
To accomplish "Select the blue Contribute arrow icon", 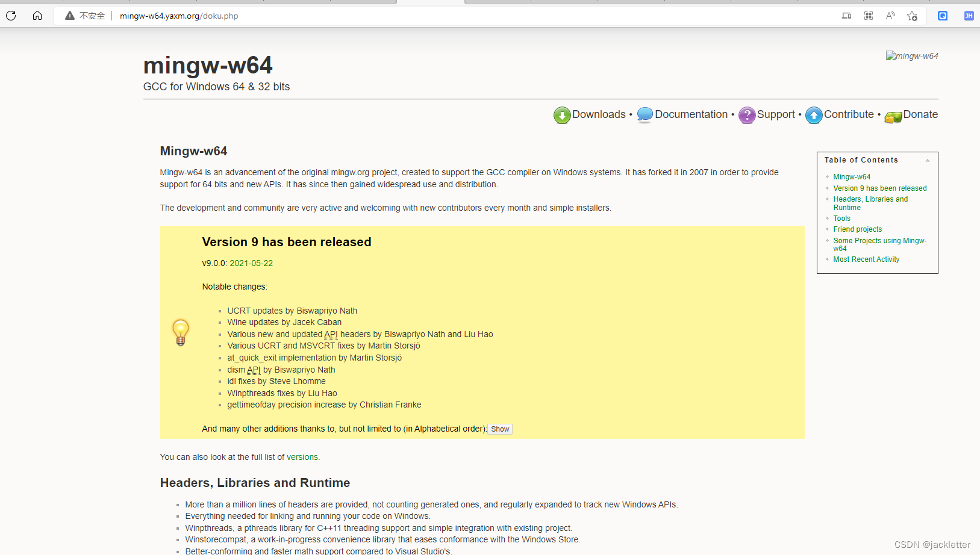I will (x=814, y=115).
